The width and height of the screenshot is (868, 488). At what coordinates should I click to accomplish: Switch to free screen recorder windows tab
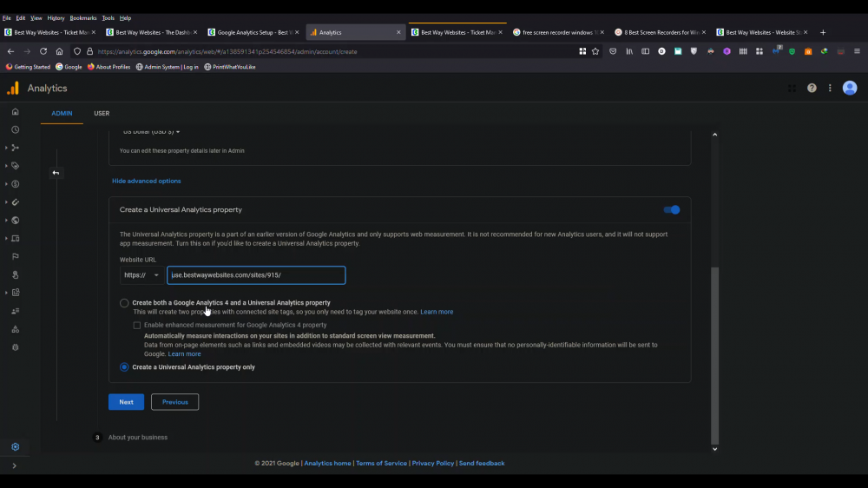[558, 32]
